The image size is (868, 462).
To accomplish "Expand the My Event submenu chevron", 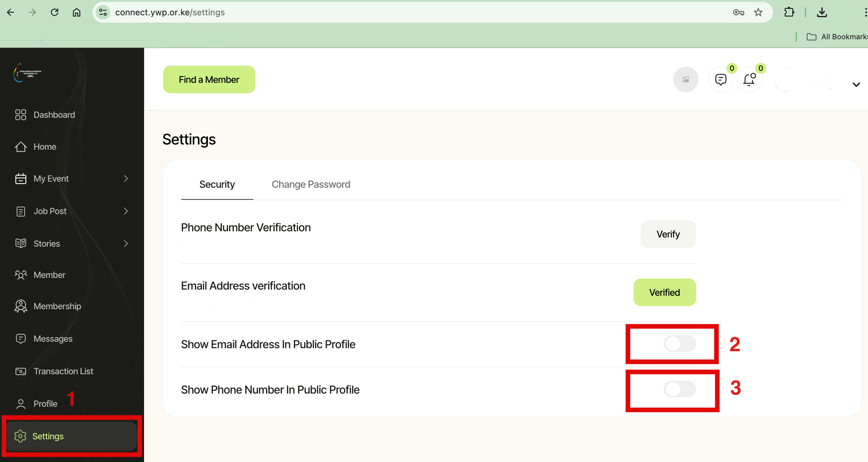I will coord(126,179).
